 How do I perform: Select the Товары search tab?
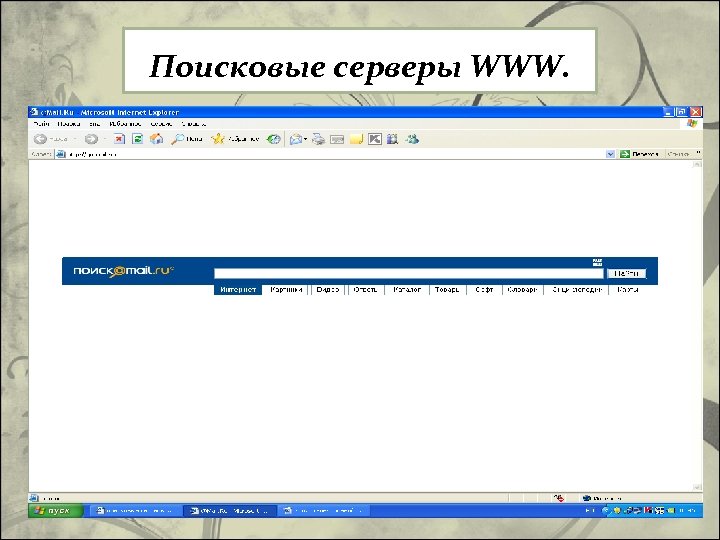pyautogui.click(x=447, y=290)
